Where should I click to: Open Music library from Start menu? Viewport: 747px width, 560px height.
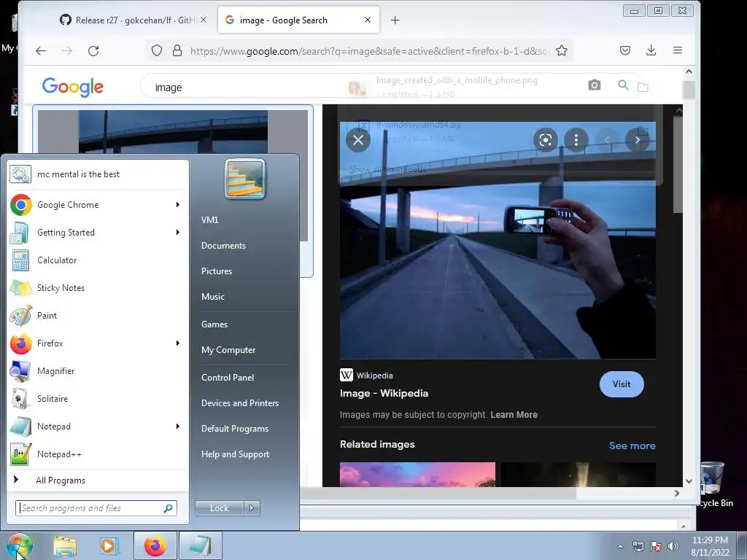(212, 297)
